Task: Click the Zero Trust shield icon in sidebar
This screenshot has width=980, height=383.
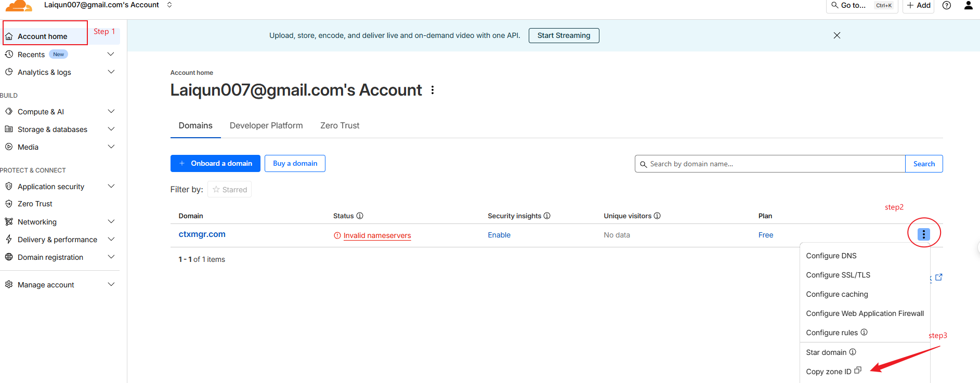Action: [x=8, y=203]
